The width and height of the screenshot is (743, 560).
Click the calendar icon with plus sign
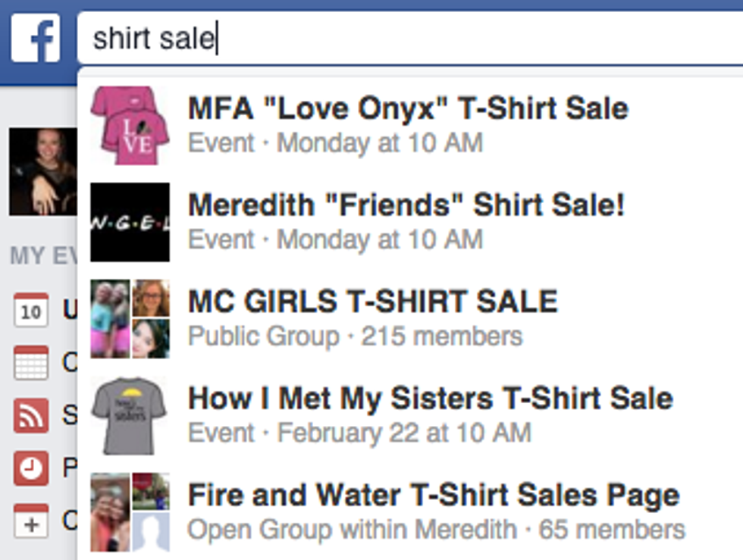[x=31, y=521]
